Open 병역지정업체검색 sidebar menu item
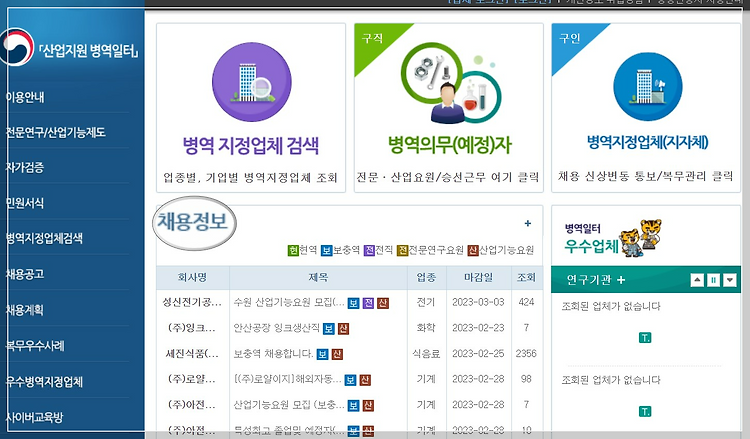This screenshot has height=439, width=750. coord(44,238)
